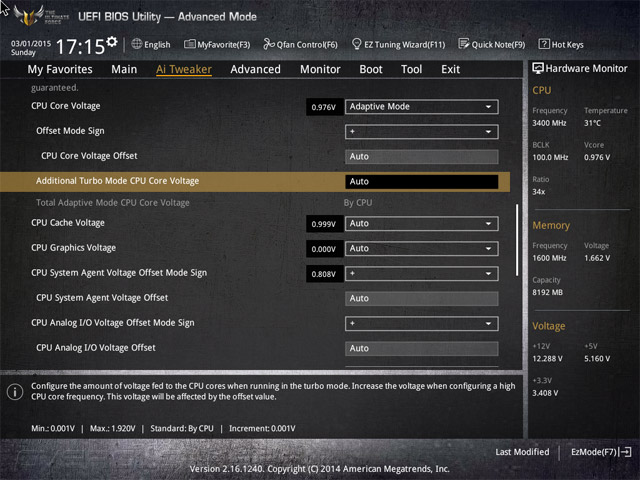Click the EZ Tuning Wizard bulb icon

point(356,44)
